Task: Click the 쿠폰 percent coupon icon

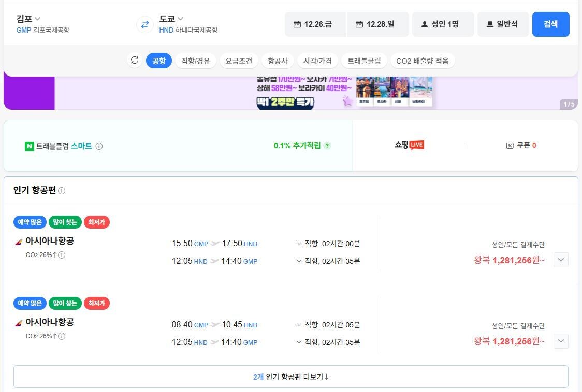Action: (510, 146)
